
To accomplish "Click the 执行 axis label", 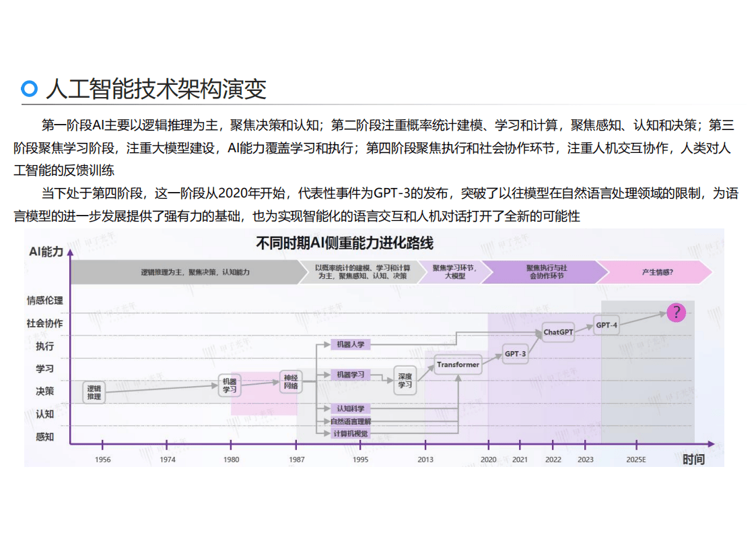I will click(x=45, y=346).
